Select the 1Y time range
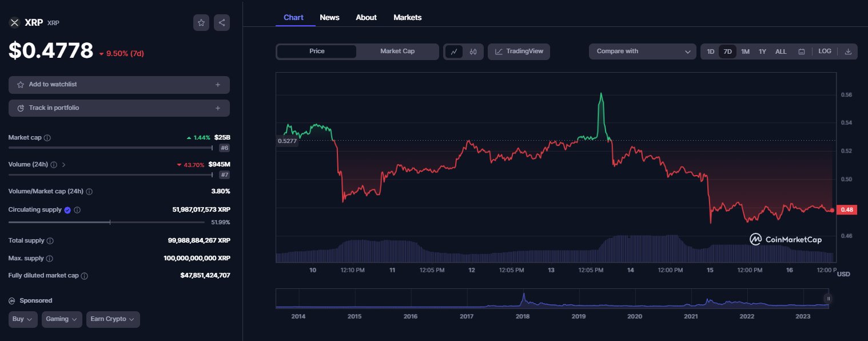This screenshot has width=868, height=341. pyautogui.click(x=762, y=51)
